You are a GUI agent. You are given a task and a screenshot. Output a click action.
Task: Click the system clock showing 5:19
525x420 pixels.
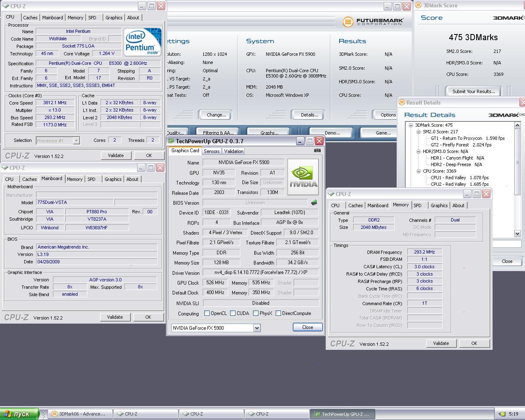[x=514, y=414]
